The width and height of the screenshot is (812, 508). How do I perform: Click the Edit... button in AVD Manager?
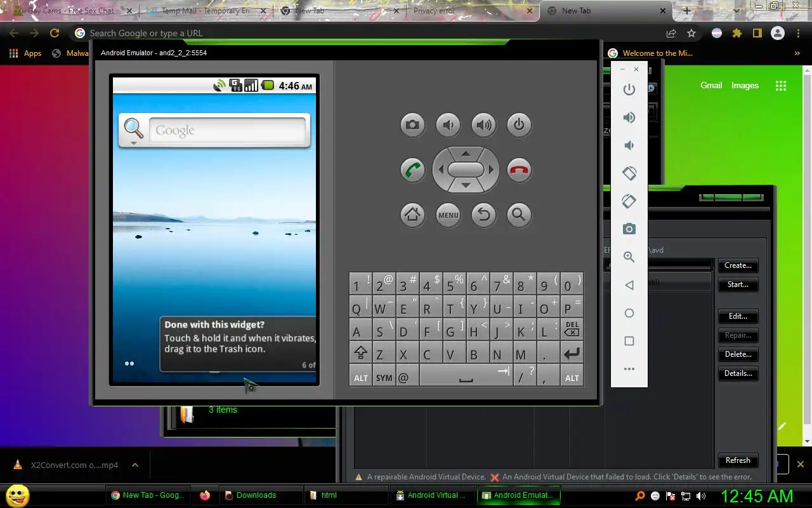(738, 316)
